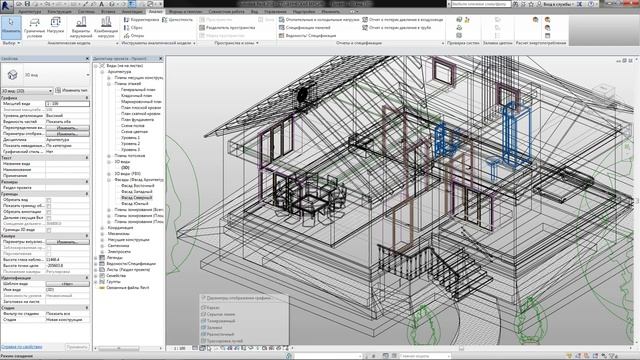Screen dimensions: 640x360
Task: Open Варианты нагружений tool
Action: tap(81, 27)
